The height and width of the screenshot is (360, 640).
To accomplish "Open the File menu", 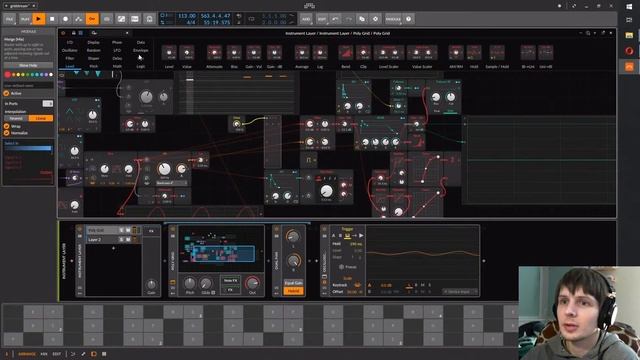I will click(9, 19).
